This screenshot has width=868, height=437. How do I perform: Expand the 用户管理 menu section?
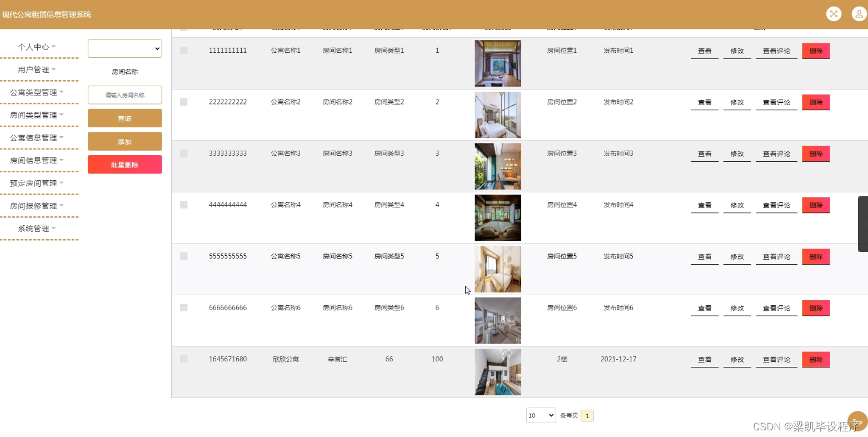pyautogui.click(x=34, y=69)
